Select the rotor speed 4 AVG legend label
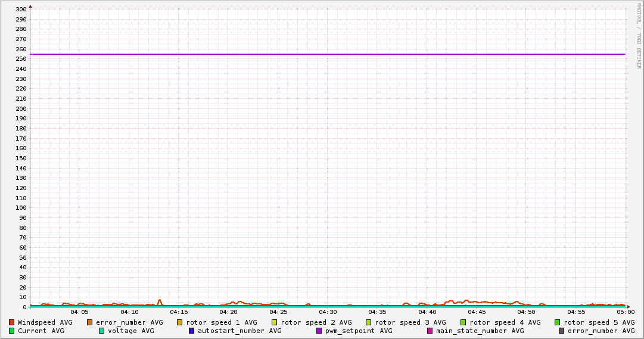This screenshot has width=644, height=339. pyautogui.click(x=505, y=322)
